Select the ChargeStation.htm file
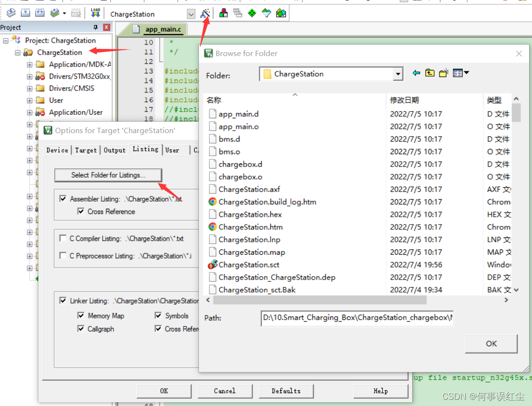Screen dimensions: 532x406 pos(250,227)
